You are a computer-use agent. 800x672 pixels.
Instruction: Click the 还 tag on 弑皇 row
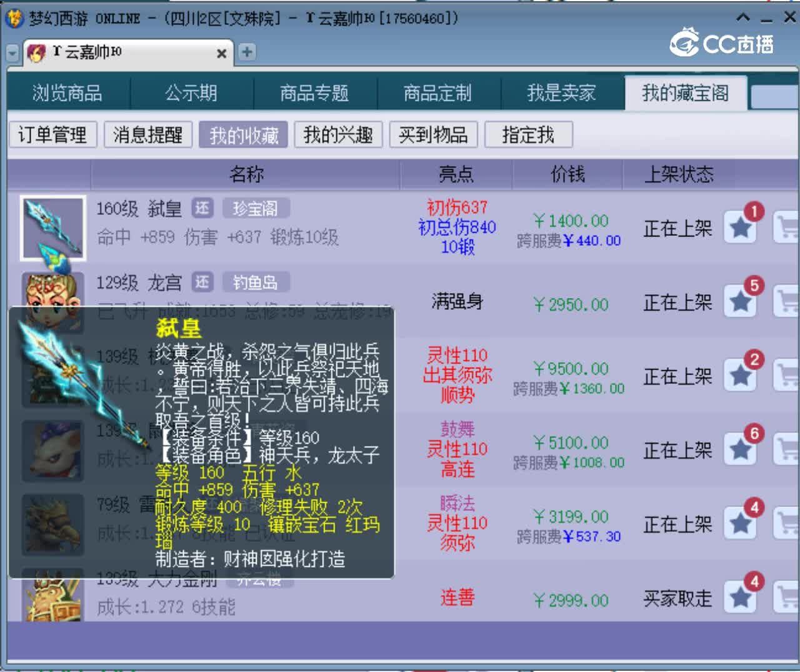tap(202, 208)
